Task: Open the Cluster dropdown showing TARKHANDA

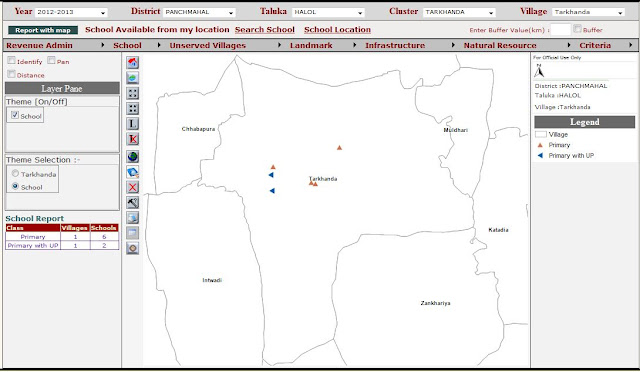Action: (459, 12)
